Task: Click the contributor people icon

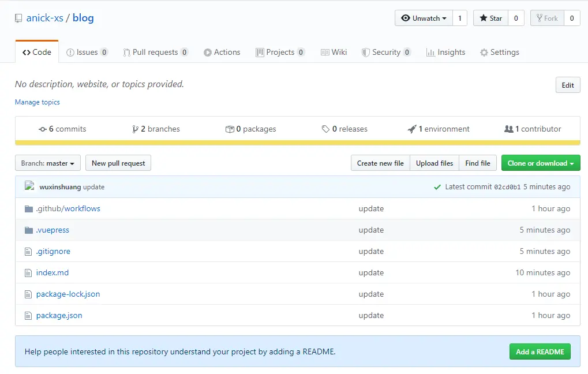Action: 509,129
